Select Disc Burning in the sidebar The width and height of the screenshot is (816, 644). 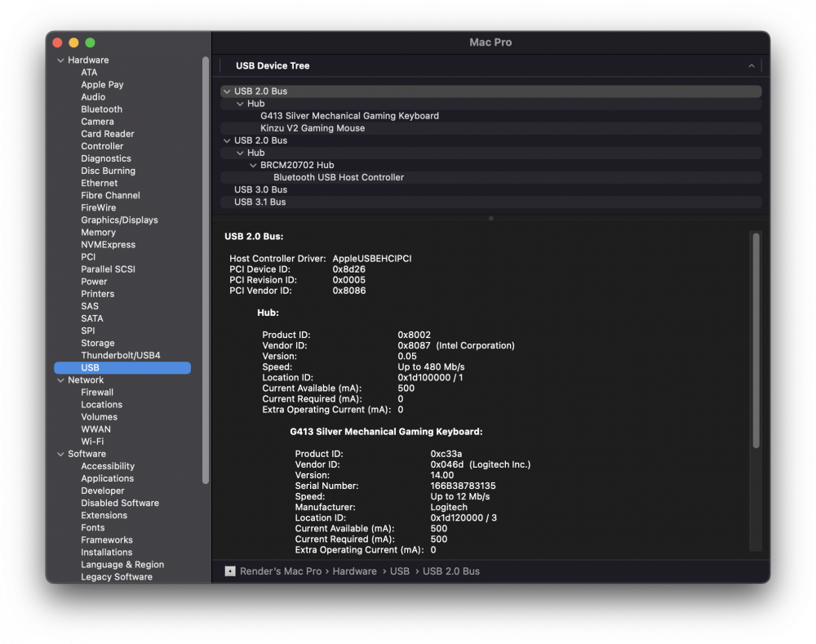108,171
